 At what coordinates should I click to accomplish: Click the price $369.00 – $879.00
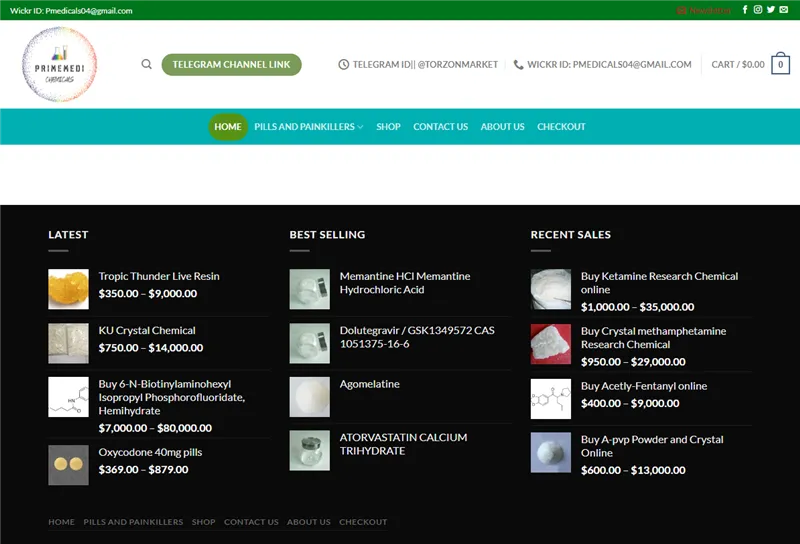click(143, 469)
